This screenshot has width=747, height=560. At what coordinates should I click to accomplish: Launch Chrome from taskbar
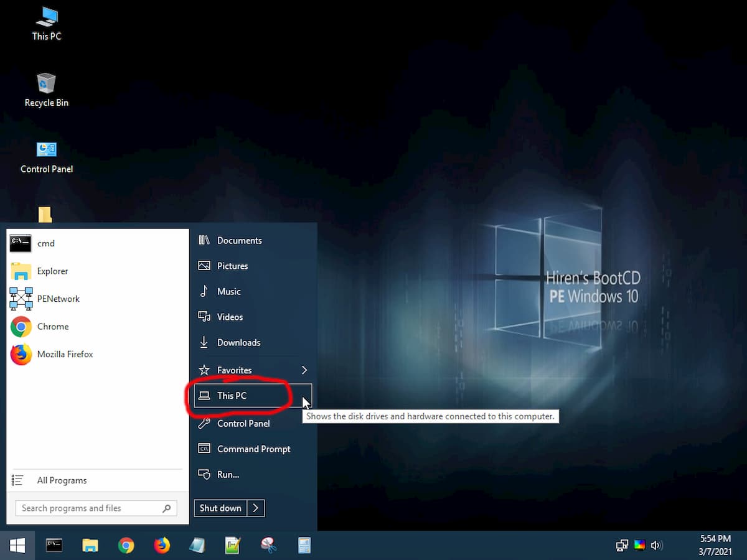[x=126, y=546]
